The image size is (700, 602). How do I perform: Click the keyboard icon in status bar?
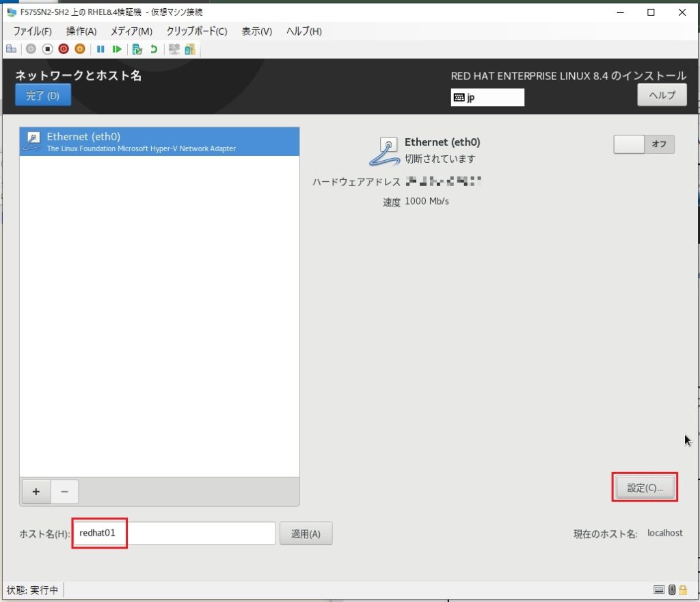coord(659,590)
